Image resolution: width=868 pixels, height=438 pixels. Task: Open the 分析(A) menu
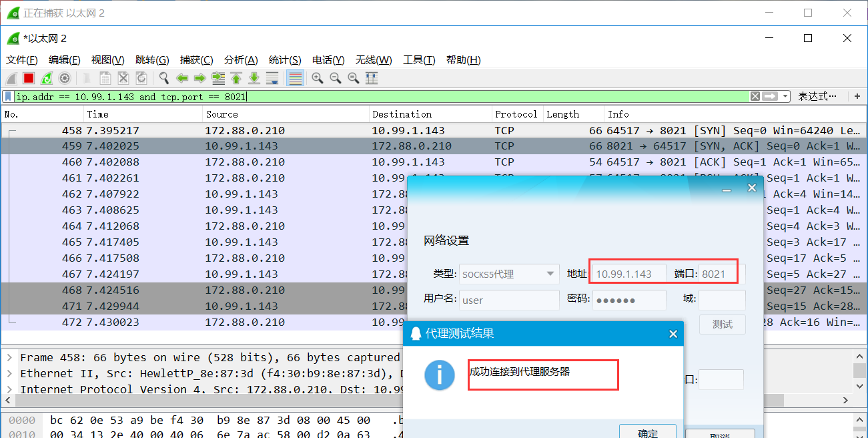coord(241,60)
